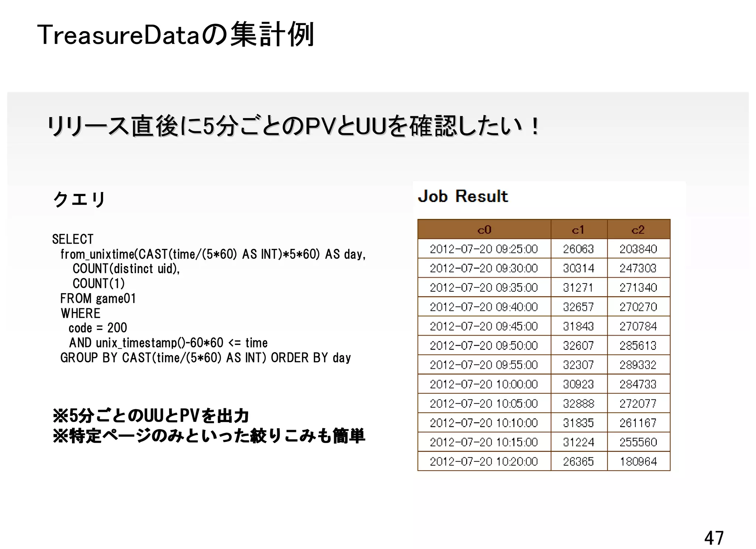756x549 pixels.
Task: Click the value 32657
Action: (x=578, y=307)
